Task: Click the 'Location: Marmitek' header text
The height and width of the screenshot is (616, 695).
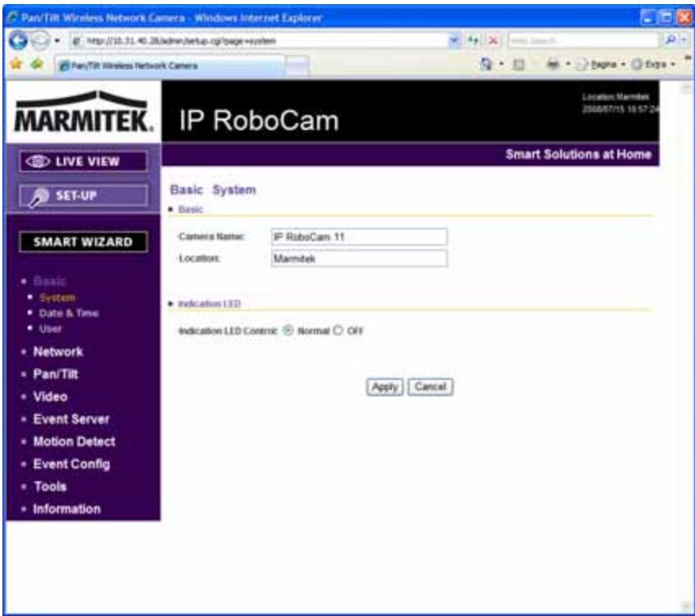Action: [x=616, y=96]
